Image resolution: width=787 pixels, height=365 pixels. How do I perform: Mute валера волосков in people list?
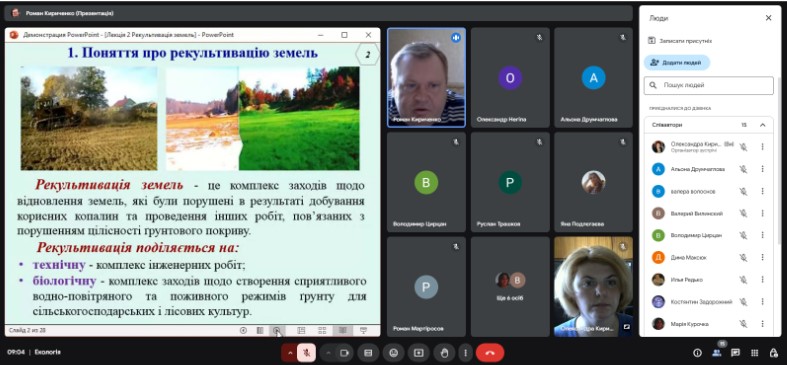click(743, 191)
